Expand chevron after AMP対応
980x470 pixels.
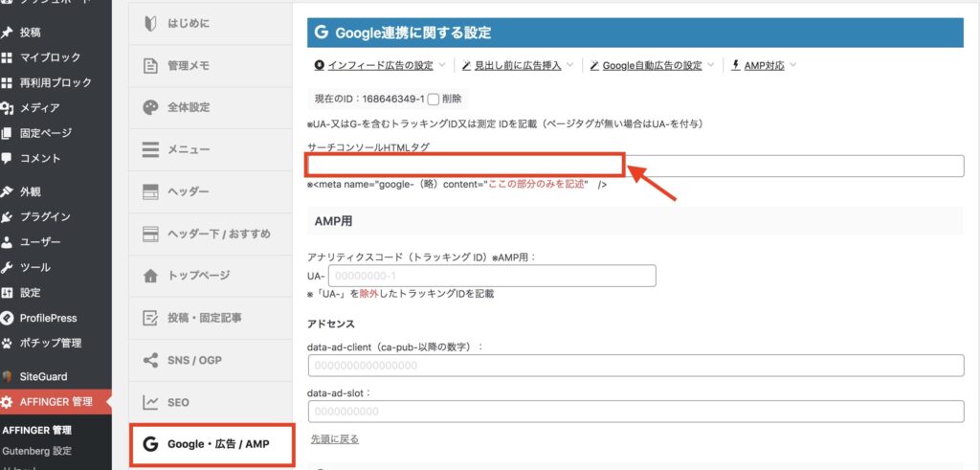793,65
